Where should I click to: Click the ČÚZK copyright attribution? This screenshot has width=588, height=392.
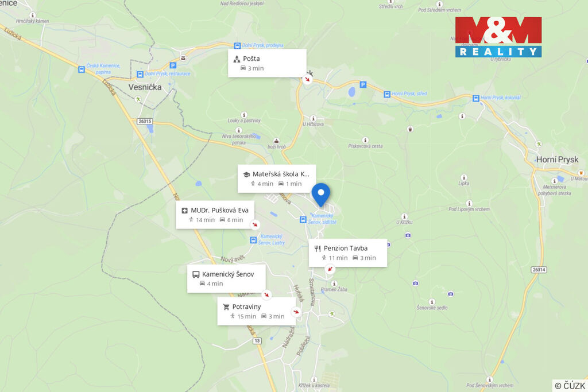click(570, 386)
